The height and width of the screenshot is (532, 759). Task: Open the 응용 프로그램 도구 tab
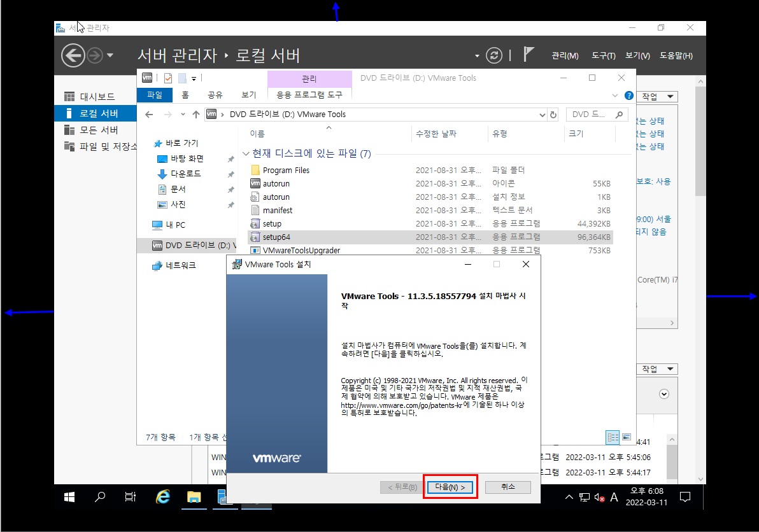pos(309,95)
